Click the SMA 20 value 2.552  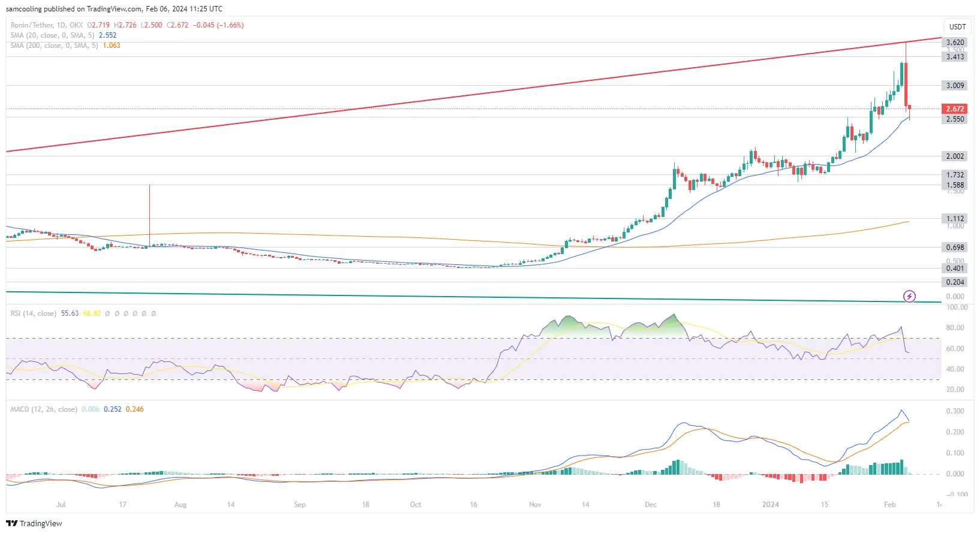tap(108, 35)
